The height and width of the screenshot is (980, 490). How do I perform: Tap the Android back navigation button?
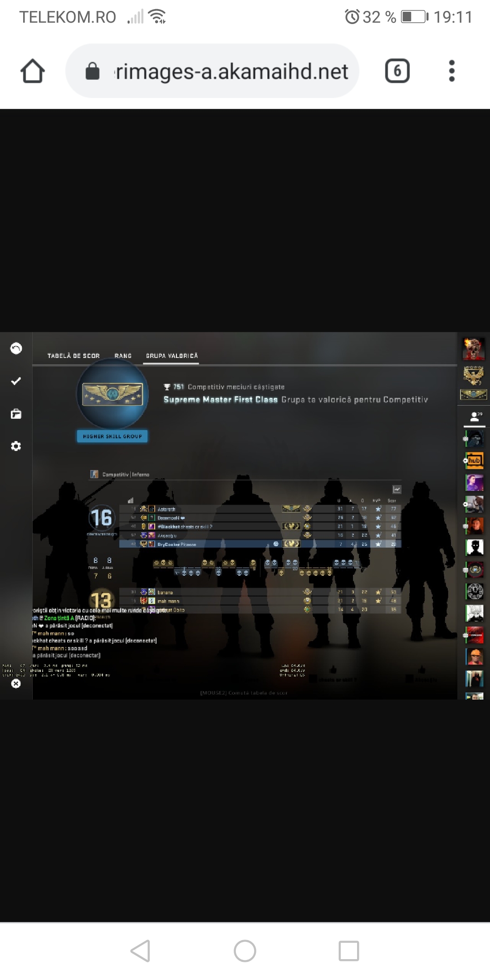pyautogui.click(x=141, y=951)
